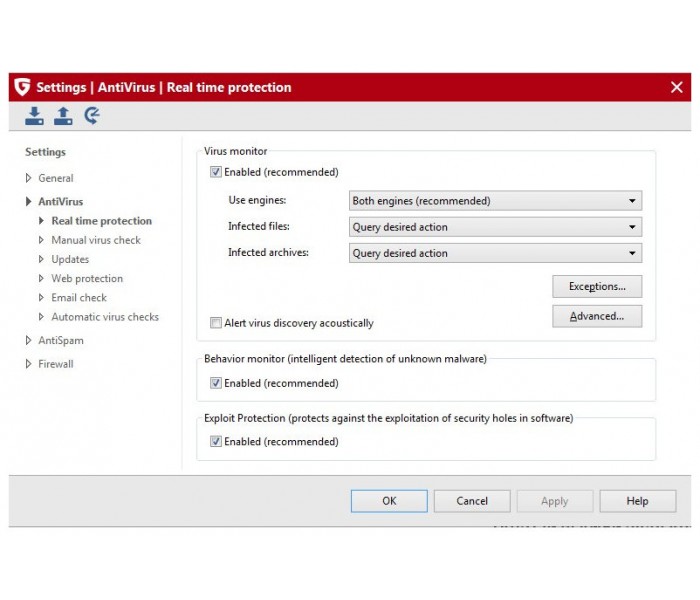Select Manual virus check in tree
Screen dimensions: 700x600
(x=96, y=240)
